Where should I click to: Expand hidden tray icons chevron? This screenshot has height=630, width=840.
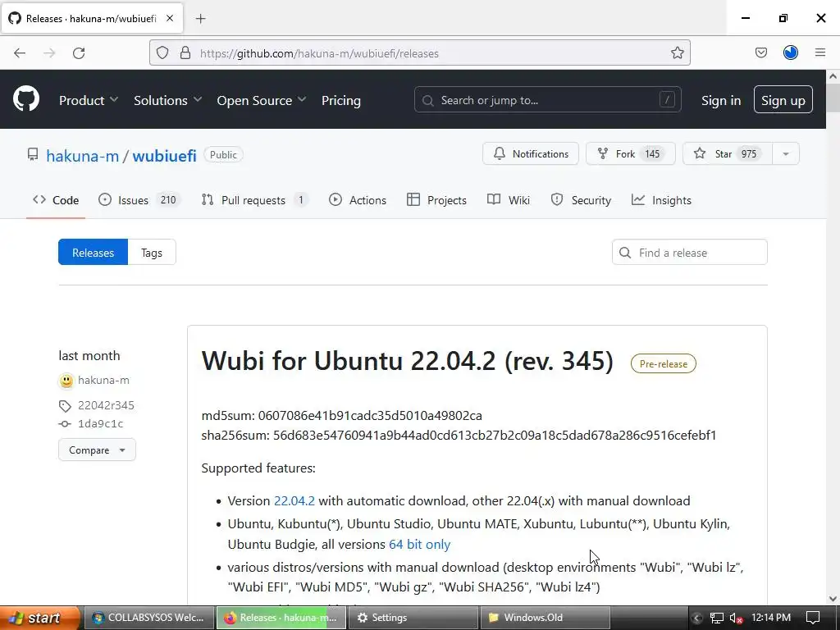[x=696, y=618]
